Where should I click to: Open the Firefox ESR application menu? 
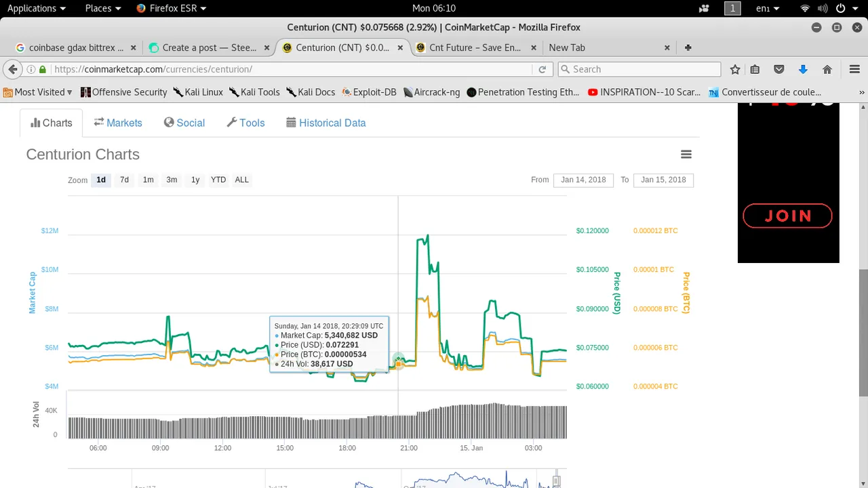click(x=171, y=8)
